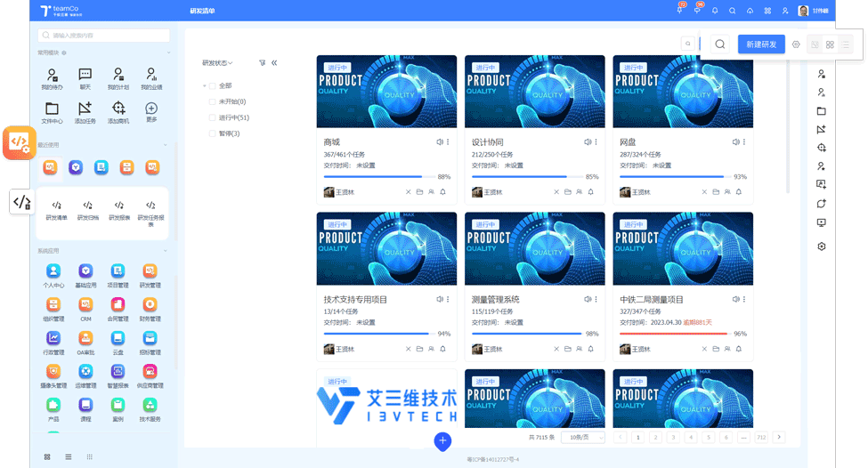This screenshot has height=468, width=868.
Task: Click the speaker icon on the 商城 card
Action: [x=440, y=142]
